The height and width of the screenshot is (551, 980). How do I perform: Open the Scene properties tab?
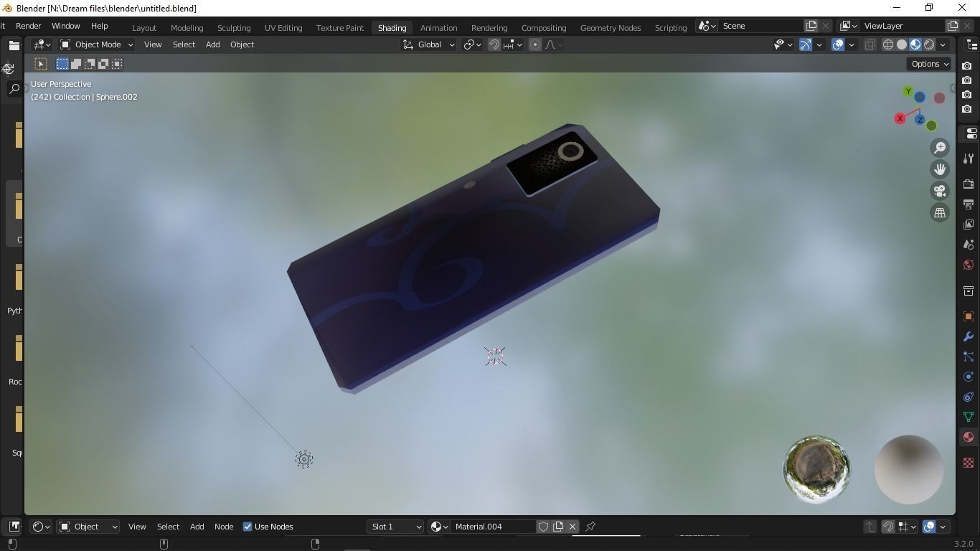[x=969, y=245]
